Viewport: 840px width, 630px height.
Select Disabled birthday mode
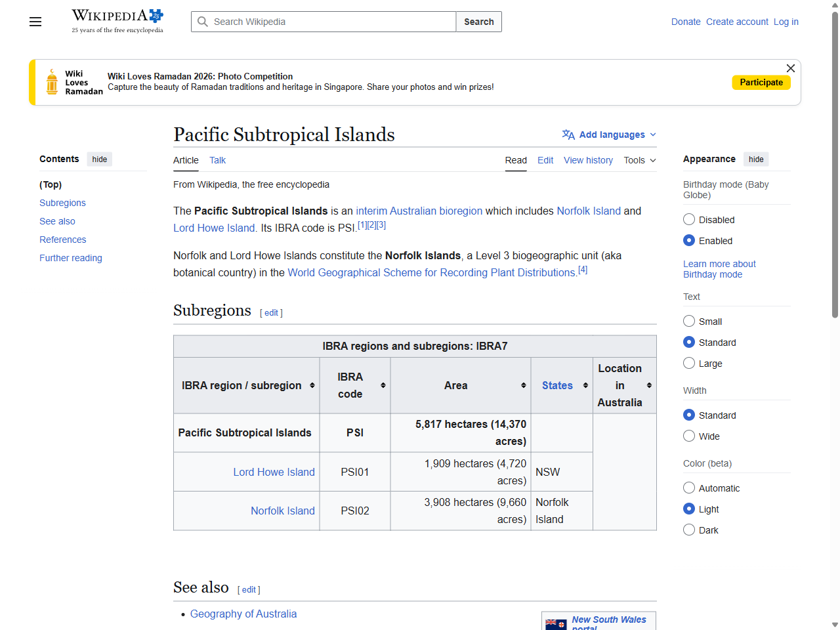click(689, 219)
